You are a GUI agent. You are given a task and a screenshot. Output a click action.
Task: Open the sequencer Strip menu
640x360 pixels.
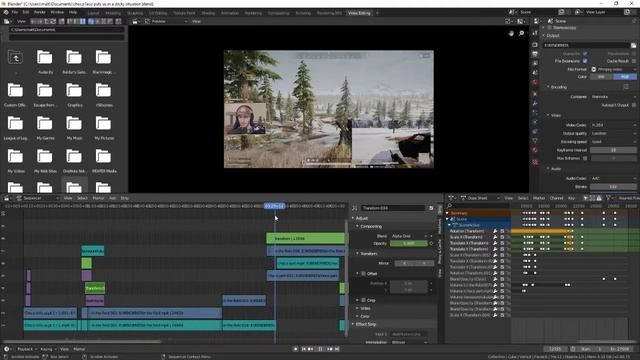tap(124, 198)
